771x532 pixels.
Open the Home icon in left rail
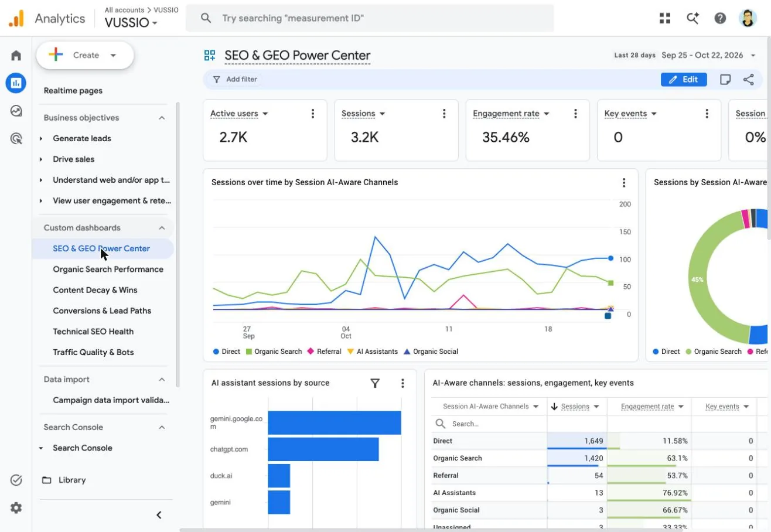pos(16,56)
